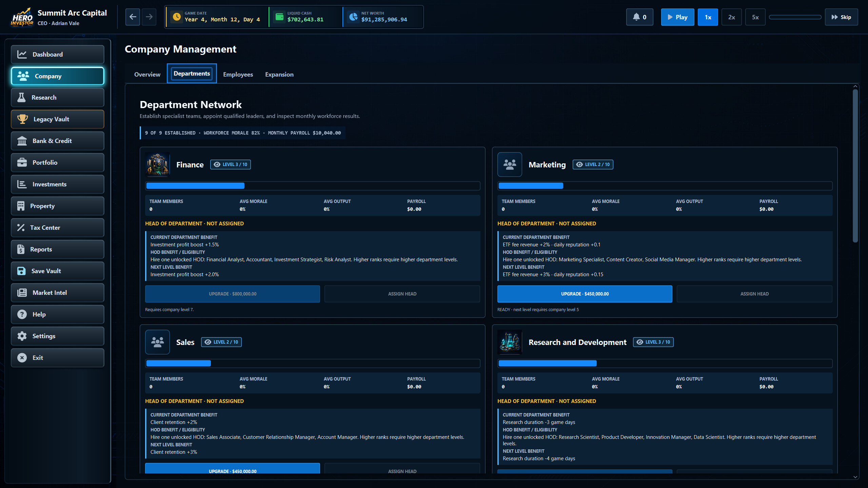
Task: Toggle the Finance level eye badge
Action: click(x=231, y=165)
